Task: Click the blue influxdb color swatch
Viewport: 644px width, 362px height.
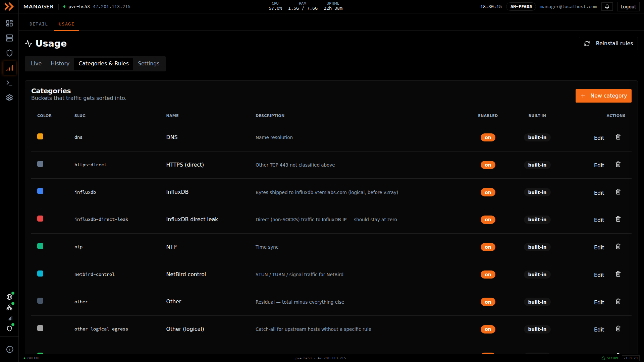Action: (x=40, y=191)
